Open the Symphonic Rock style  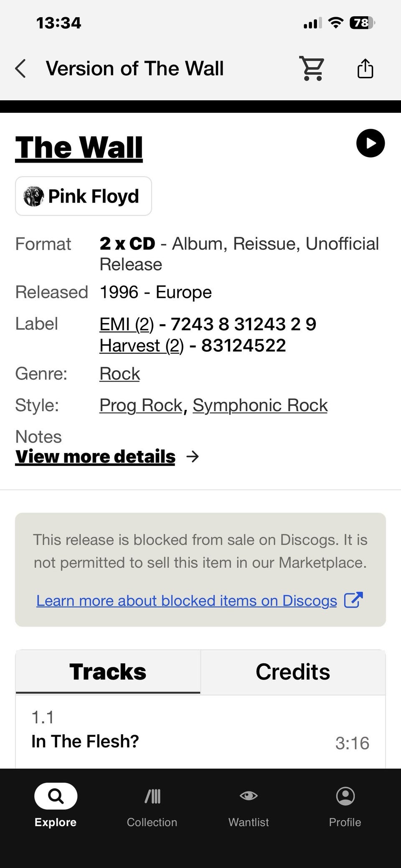point(260,405)
